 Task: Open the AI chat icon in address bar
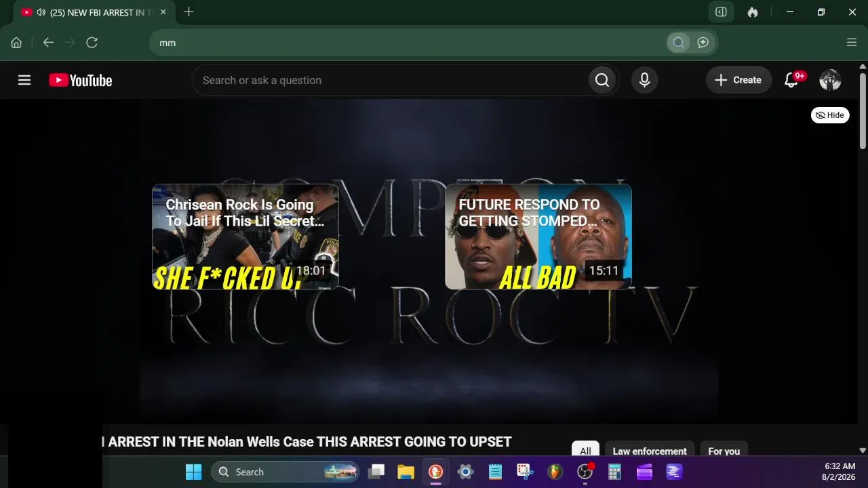pos(703,43)
